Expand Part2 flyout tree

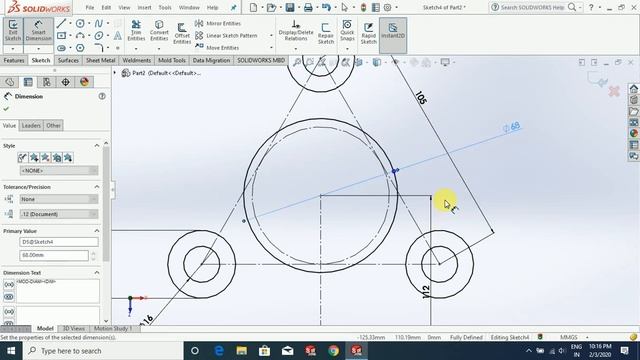(x=115, y=73)
